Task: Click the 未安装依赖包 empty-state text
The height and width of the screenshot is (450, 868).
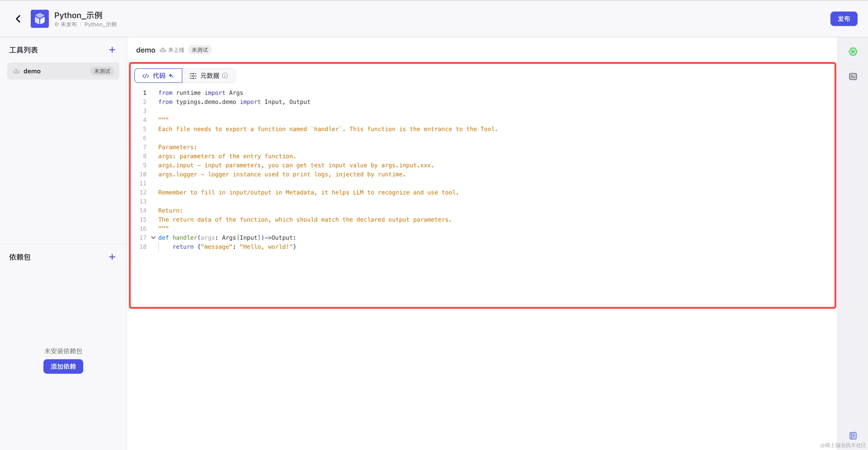Action: pyautogui.click(x=63, y=351)
